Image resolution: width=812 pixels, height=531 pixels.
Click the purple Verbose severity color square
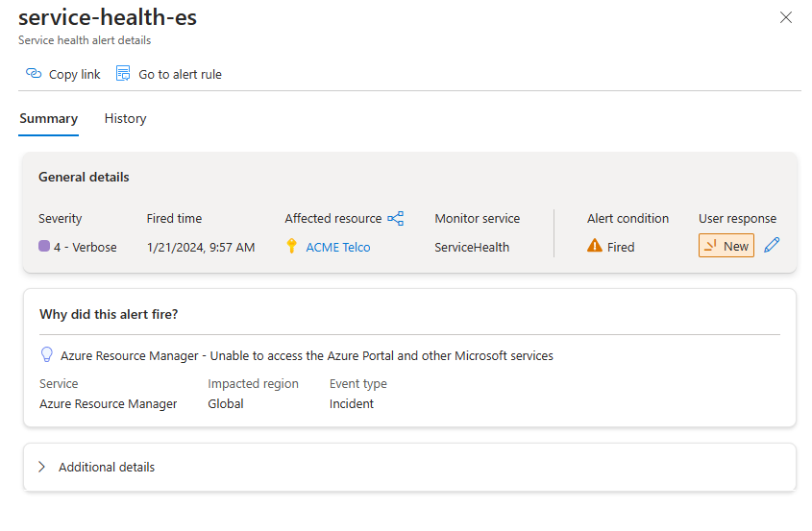click(x=44, y=247)
